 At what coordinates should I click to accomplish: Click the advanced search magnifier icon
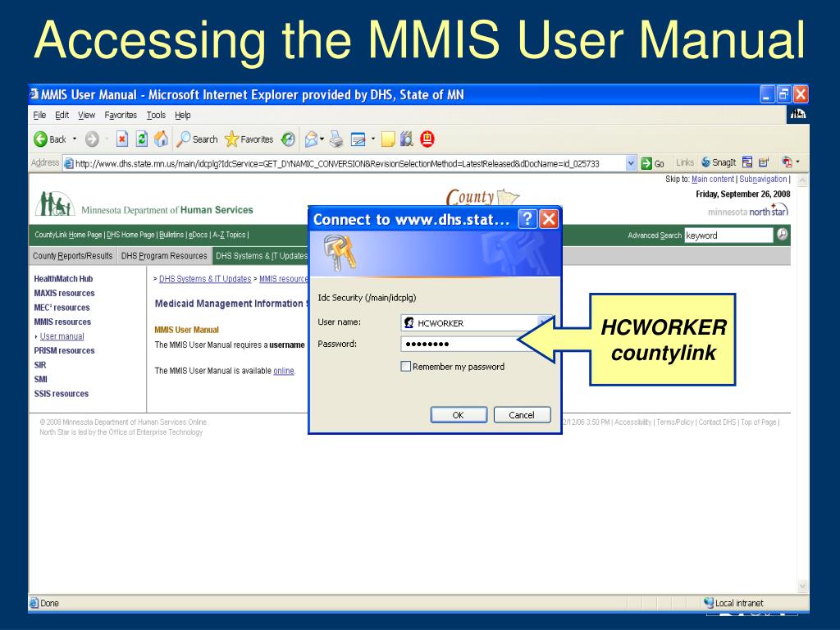pos(783,234)
